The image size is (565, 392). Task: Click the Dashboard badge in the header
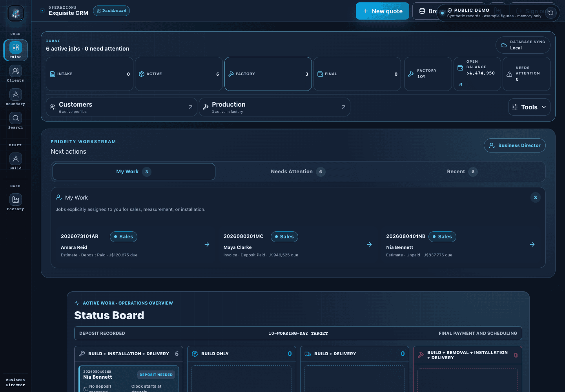click(x=111, y=11)
